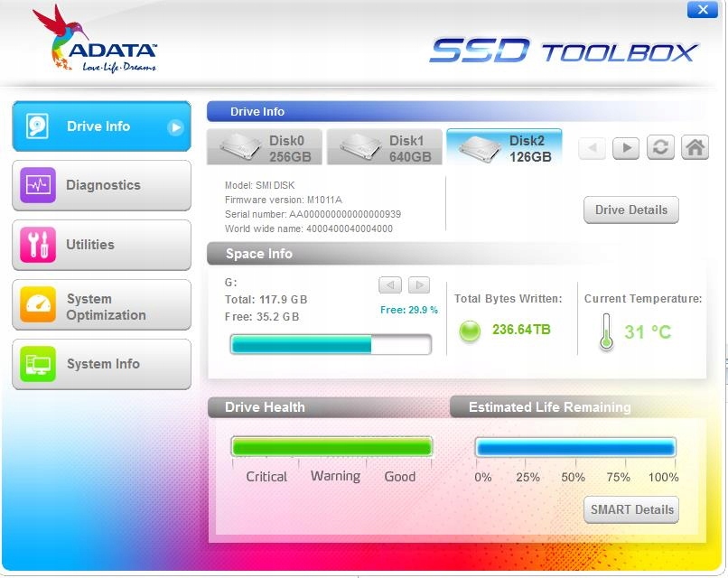Screen dimensions: 728x578
Task: View SMART Details
Action: pos(630,509)
